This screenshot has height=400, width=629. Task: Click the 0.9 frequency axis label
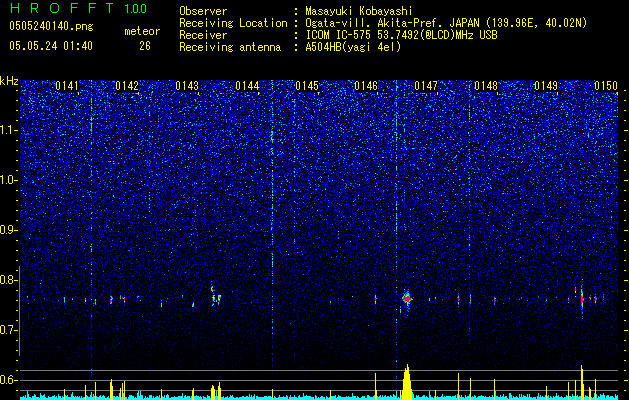(x=9, y=230)
